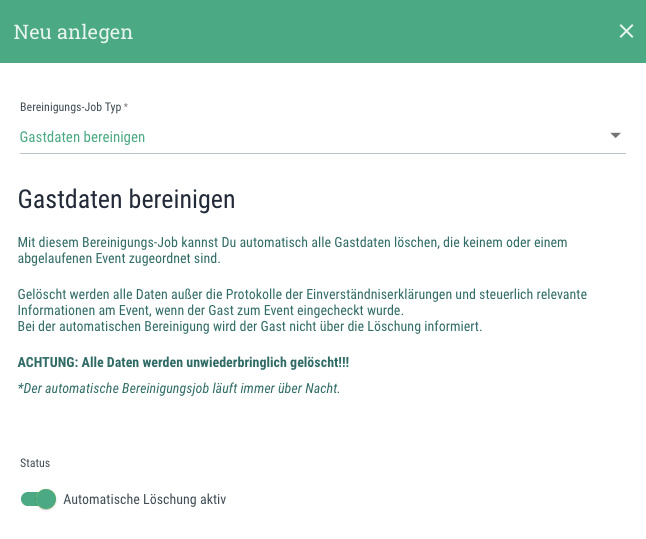Viewport: 646px width, 539px height.
Task: Click the selected value Gastdaten bereinigen
Action: pos(82,137)
